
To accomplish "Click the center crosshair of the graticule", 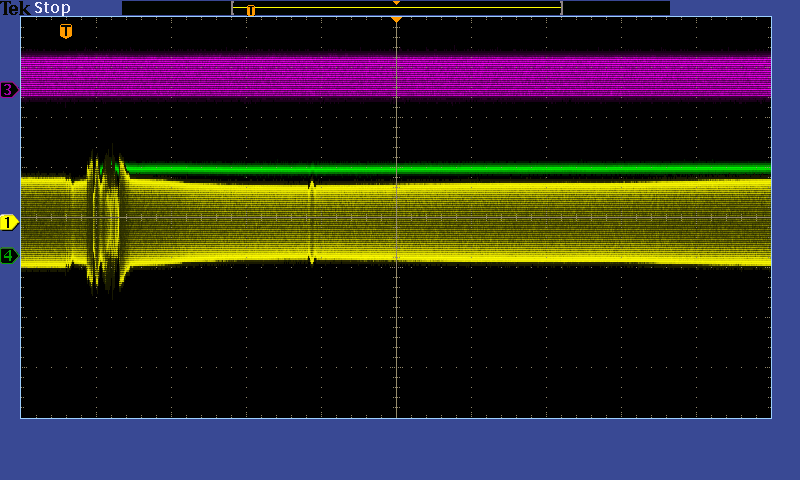I will (x=397, y=217).
